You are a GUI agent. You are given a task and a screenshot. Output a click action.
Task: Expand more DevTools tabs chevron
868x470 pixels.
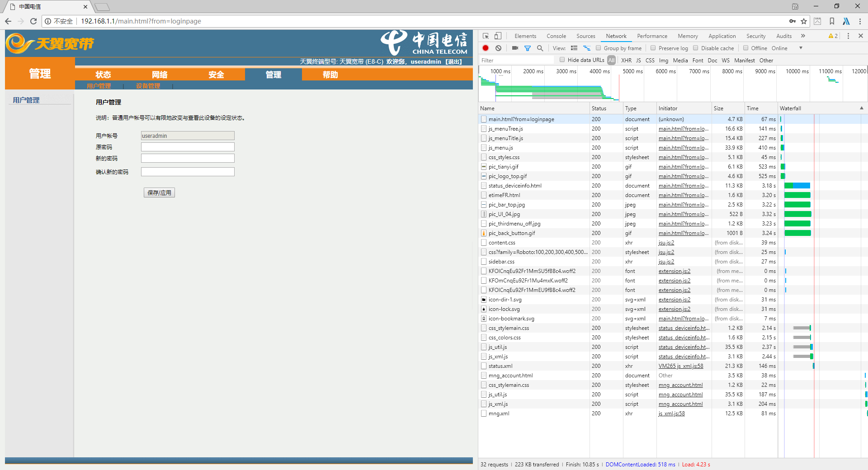[x=803, y=36]
